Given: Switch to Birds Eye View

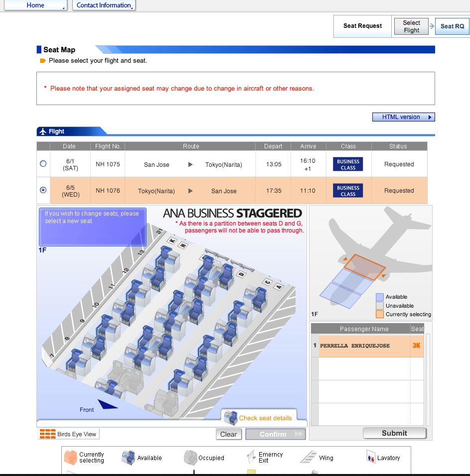Looking at the screenshot, I should point(69,434).
